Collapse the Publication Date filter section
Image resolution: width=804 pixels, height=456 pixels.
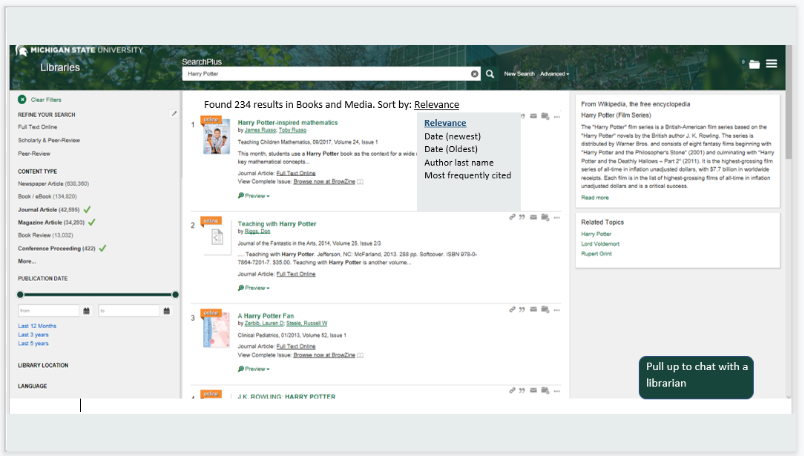tap(43, 279)
